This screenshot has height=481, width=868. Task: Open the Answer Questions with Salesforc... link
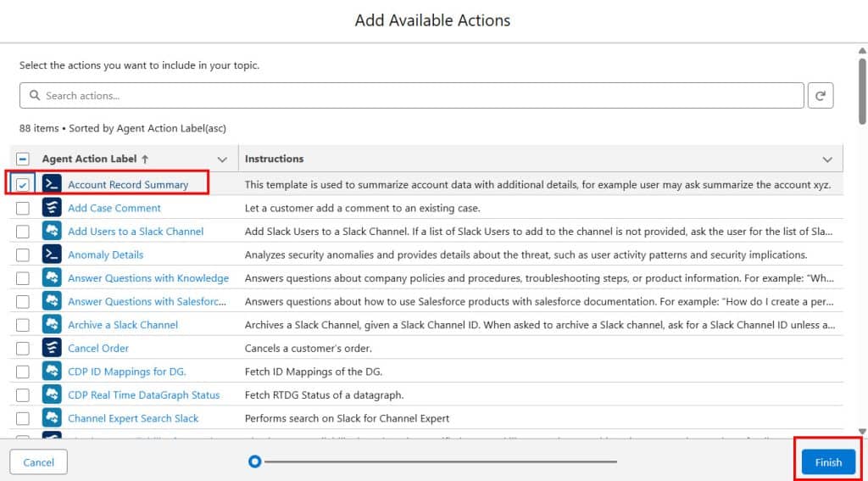147,301
